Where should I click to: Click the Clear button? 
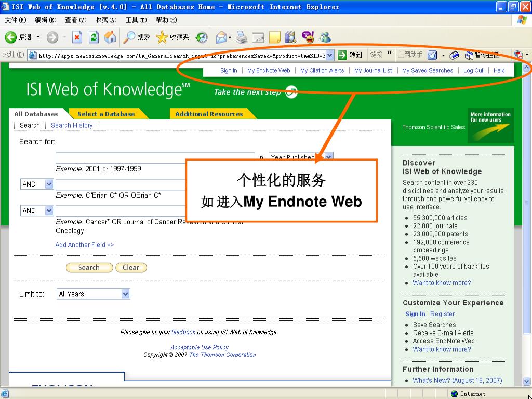pyautogui.click(x=131, y=268)
